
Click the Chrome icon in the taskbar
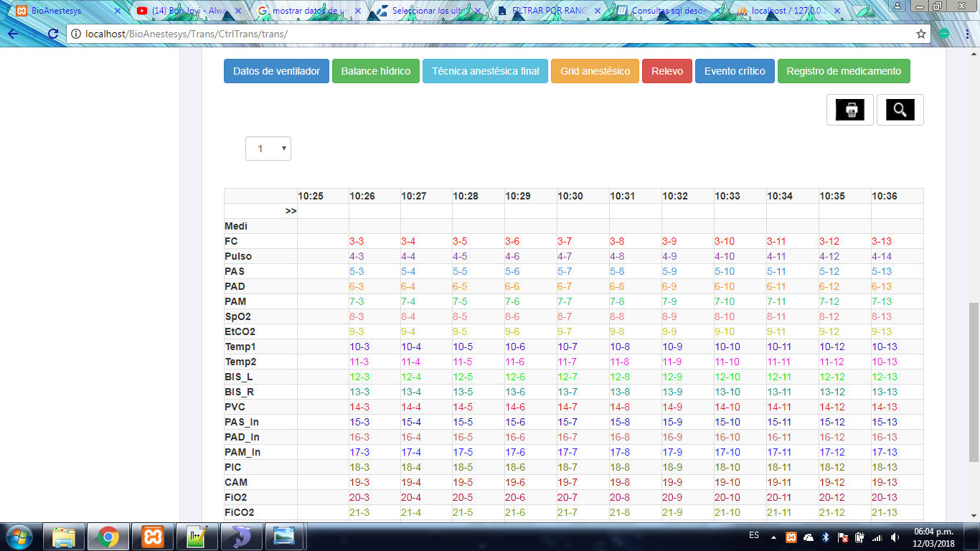pyautogui.click(x=108, y=536)
